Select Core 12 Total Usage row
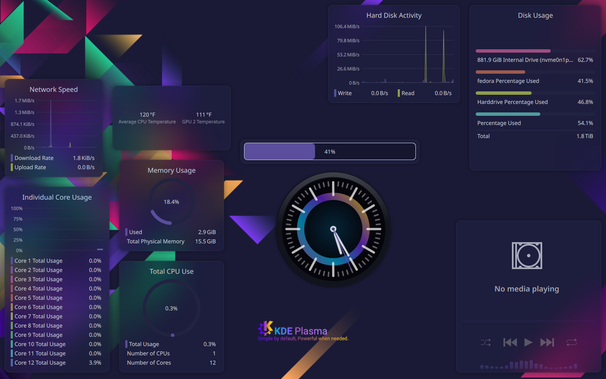 [56, 363]
